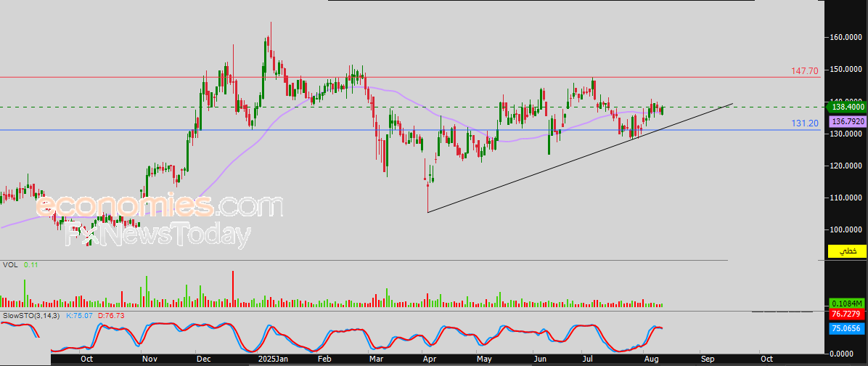Select the VOL indicator label

click(9, 265)
